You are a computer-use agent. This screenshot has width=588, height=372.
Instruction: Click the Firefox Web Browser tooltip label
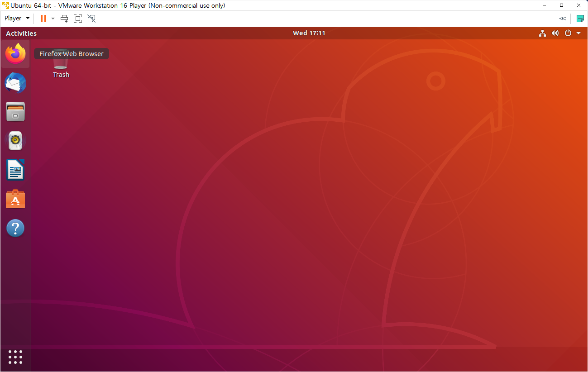pos(72,54)
